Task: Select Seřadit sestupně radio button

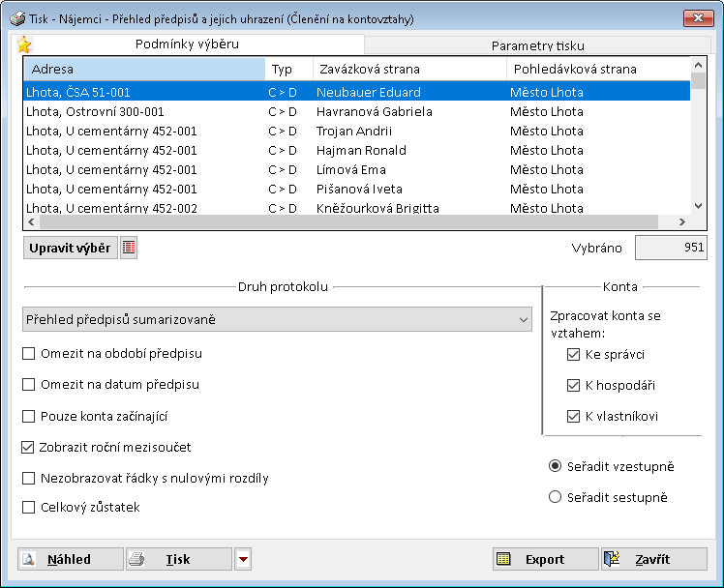Action: [x=555, y=497]
